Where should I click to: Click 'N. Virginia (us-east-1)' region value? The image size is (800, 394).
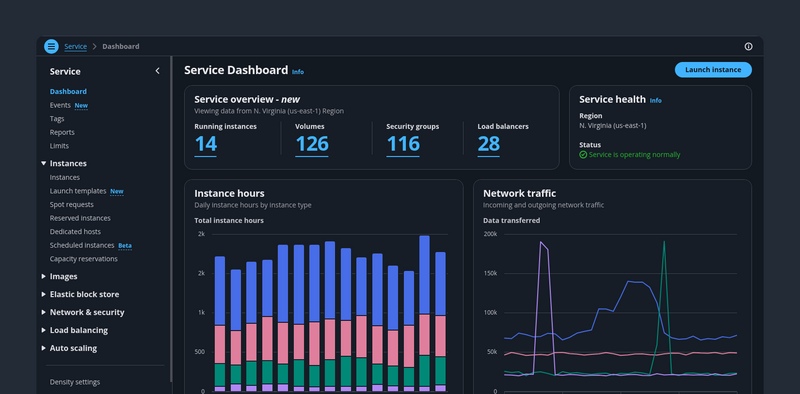click(614, 125)
